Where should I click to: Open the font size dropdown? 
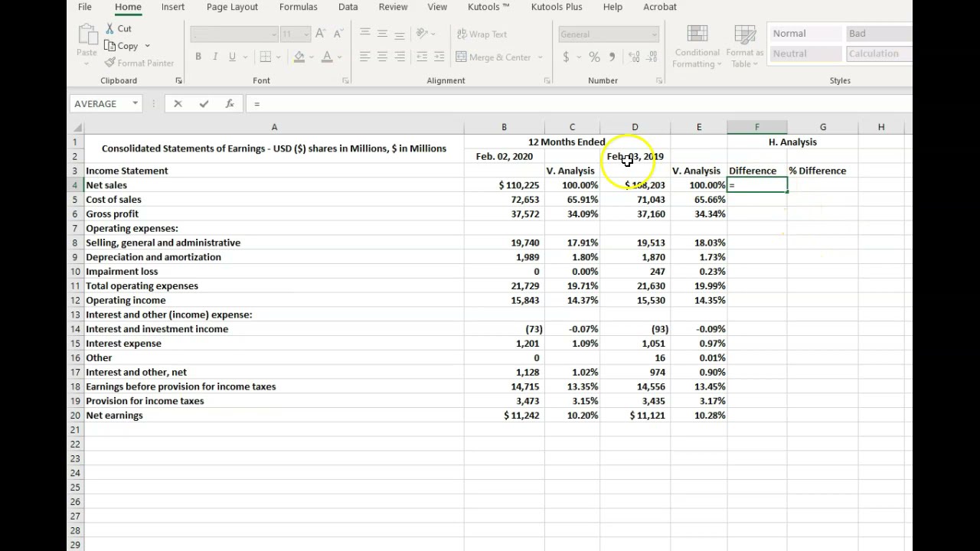(306, 34)
